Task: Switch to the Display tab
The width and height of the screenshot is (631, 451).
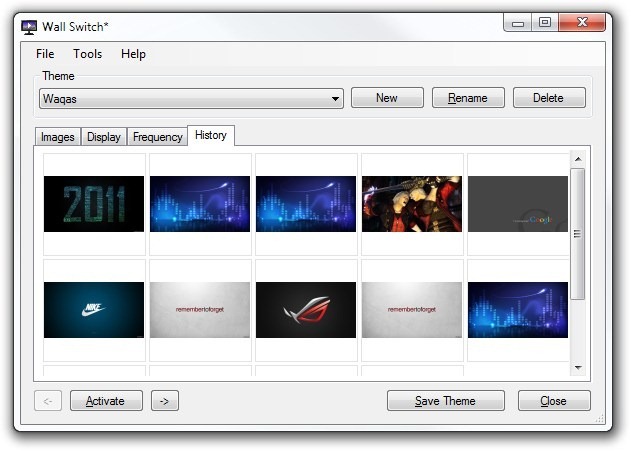Action: click(104, 137)
